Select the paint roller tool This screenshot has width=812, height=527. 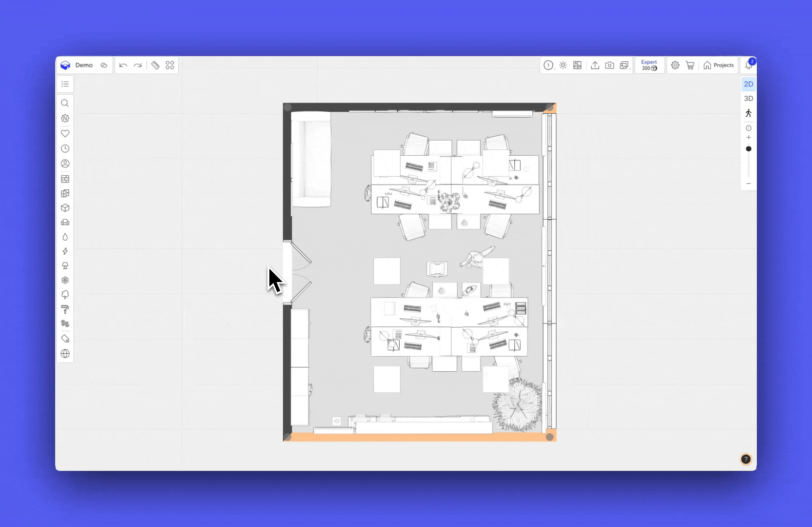point(65,309)
